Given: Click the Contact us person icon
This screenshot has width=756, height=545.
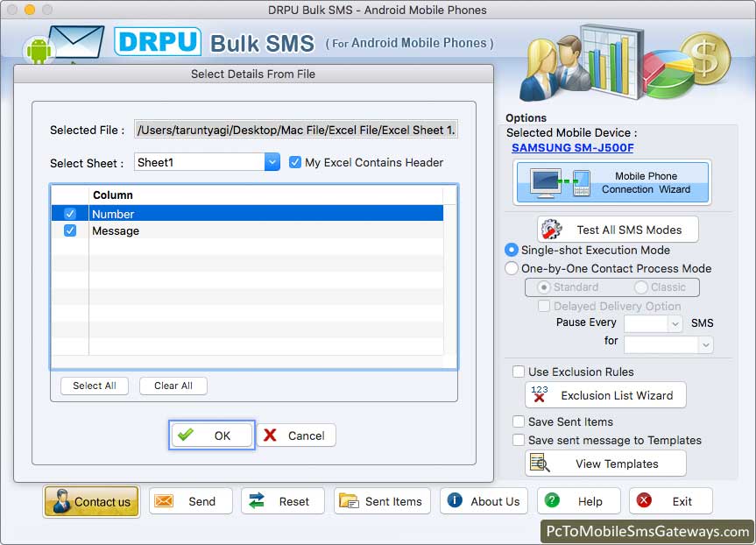Looking at the screenshot, I should pyautogui.click(x=61, y=500).
